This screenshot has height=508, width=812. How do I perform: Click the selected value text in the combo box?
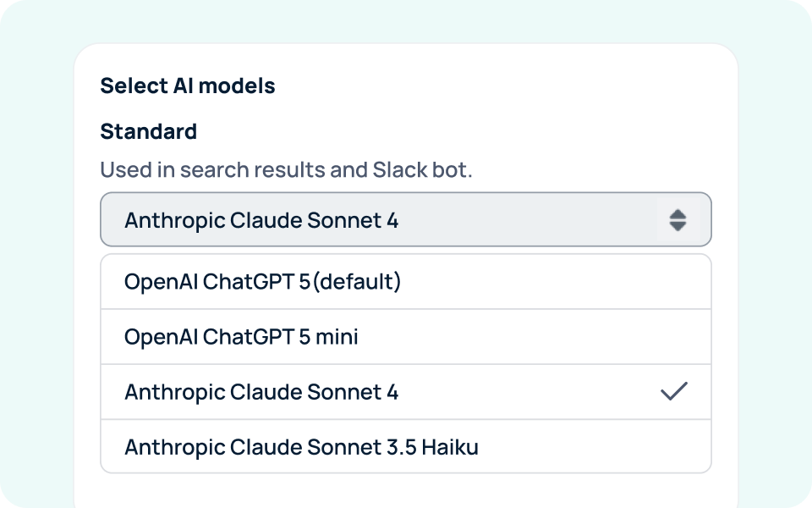click(x=261, y=220)
